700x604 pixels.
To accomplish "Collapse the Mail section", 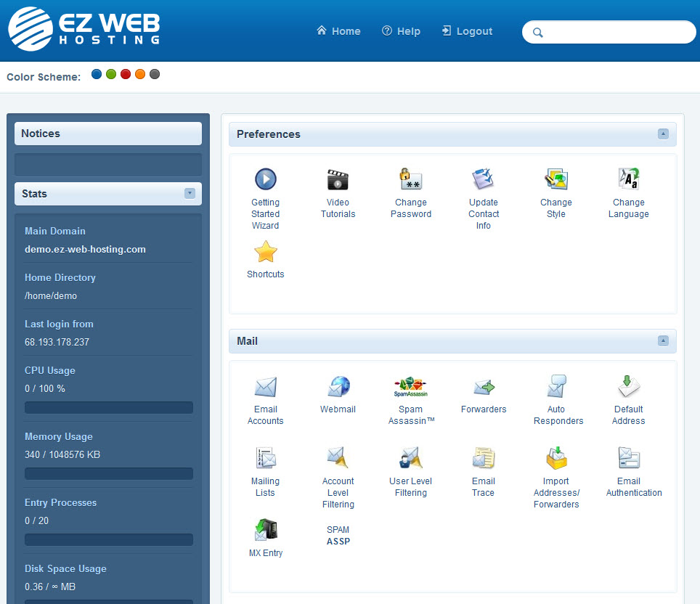I will click(x=662, y=340).
